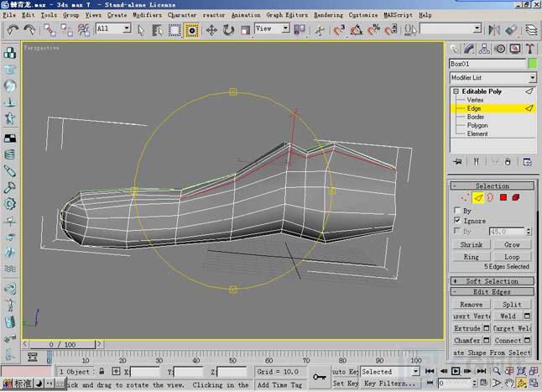Viewport: 542px width, 392px height.
Task: Click the Loop button
Action: 512,257
